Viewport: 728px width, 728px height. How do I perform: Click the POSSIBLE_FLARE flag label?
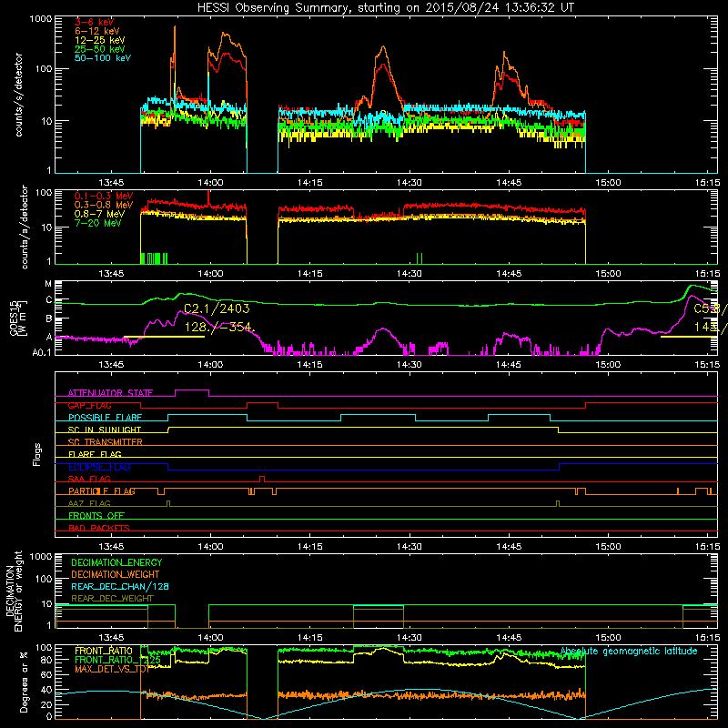click(105, 418)
